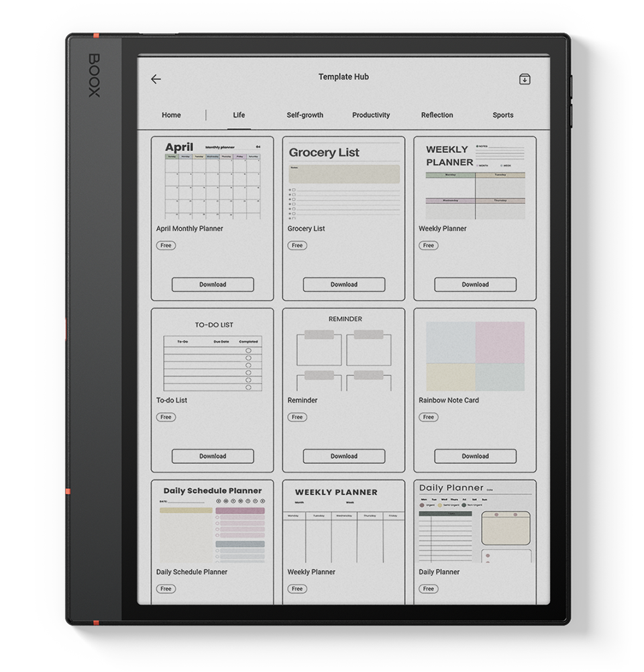Screen dimensions: 644x672
Task: Switch to the Productivity tab
Action: pyautogui.click(x=371, y=115)
